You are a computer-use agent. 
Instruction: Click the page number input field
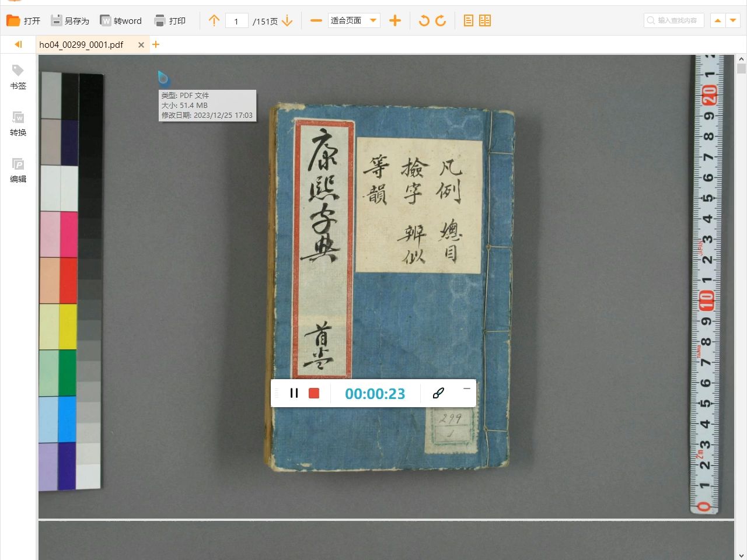tap(236, 21)
